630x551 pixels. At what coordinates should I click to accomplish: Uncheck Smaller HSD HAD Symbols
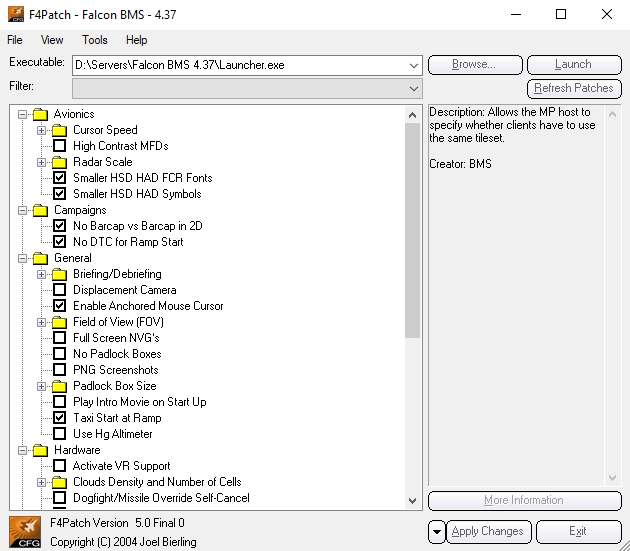tap(59, 194)
